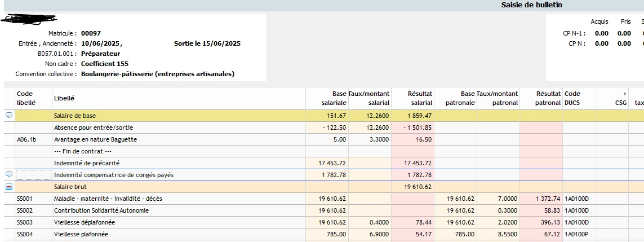Viewport: 644px width, 242px height.
Task: Select the 'Vieillesse déplafonnée' label
Action: tap(85, 222)
